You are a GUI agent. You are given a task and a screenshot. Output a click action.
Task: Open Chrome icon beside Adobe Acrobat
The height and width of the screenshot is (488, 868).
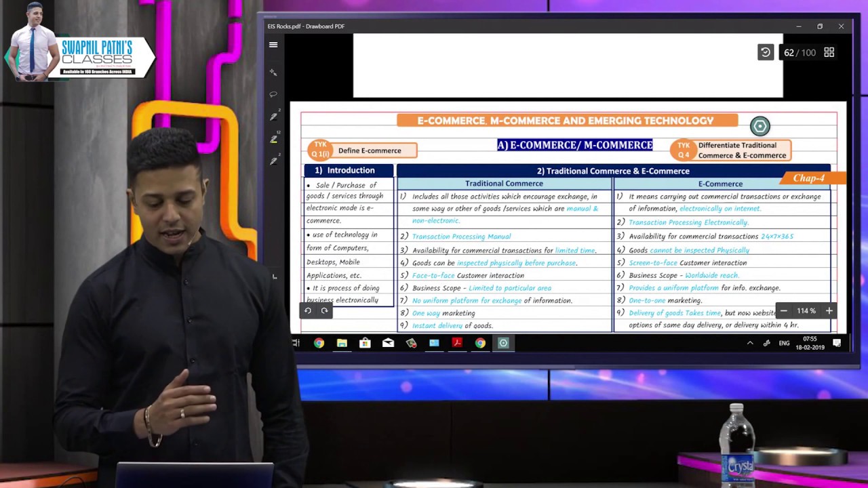coord(480,343)
